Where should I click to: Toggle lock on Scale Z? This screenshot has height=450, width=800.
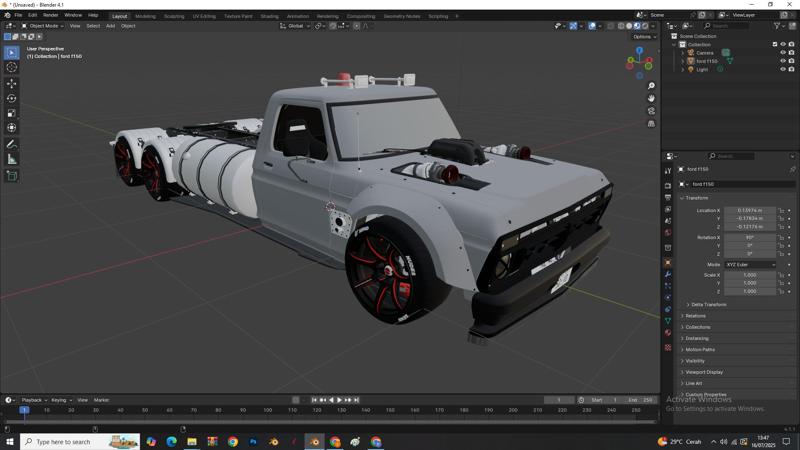click(x=781, y=291)
